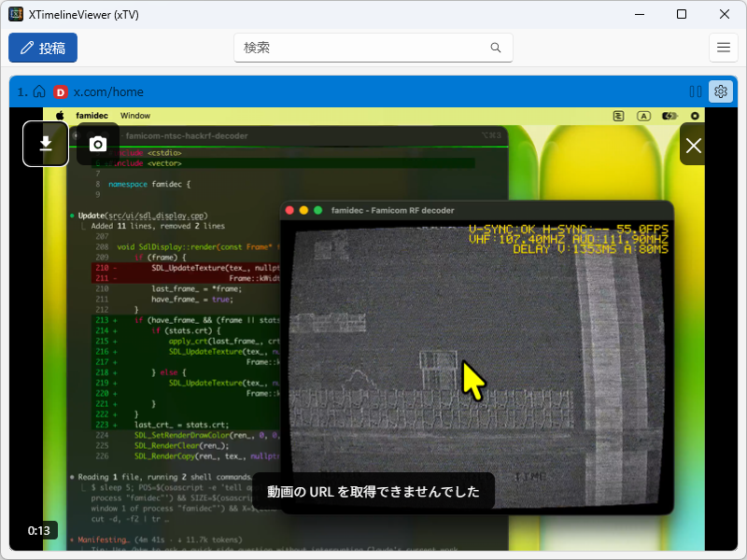The height and width of the screenshot is (560, 747).
Task: Open the Window menu in video
Action: [x=135, y=116]
